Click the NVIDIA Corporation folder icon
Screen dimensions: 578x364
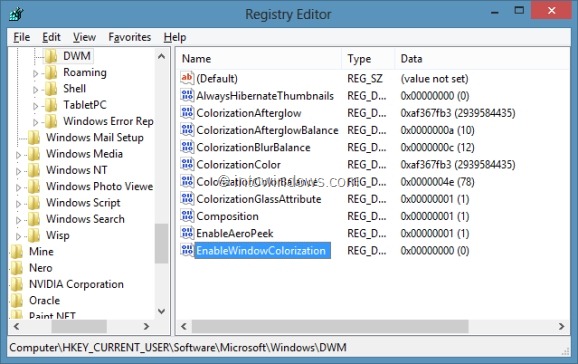[17, 284]
